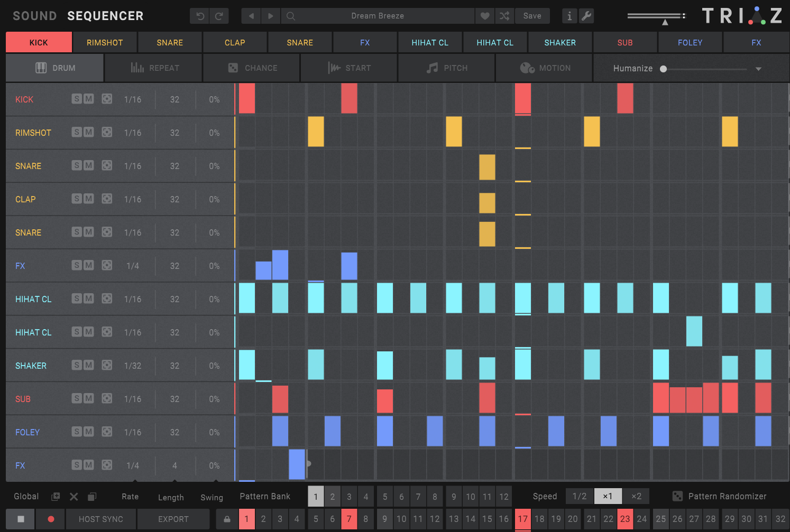Open SHAKER lane rate 1/32 selector
Screen dimensions: 790x532
[x=133, y=366]
